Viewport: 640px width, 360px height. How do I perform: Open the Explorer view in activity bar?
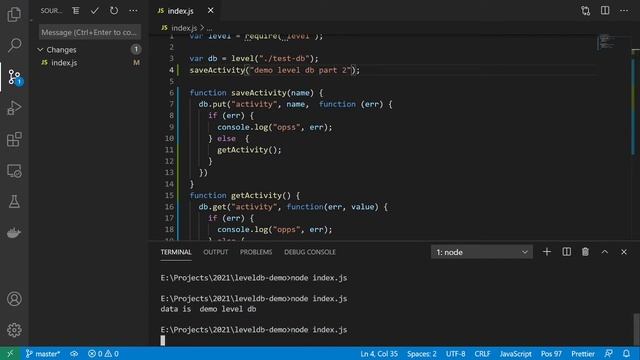point(14,15)
